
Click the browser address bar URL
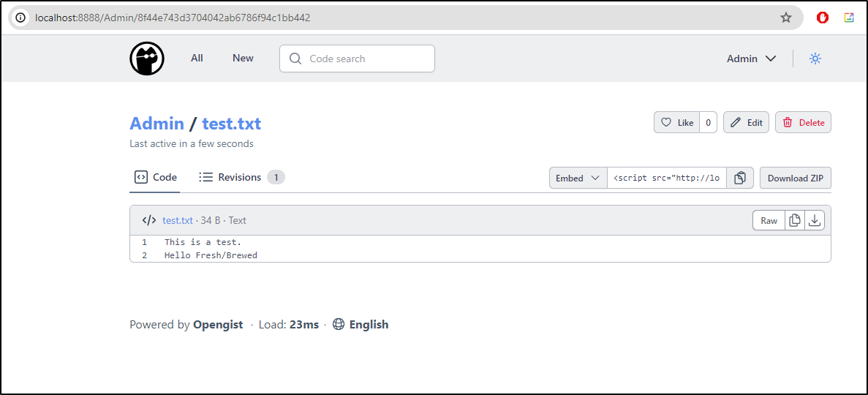click(173, 18)
